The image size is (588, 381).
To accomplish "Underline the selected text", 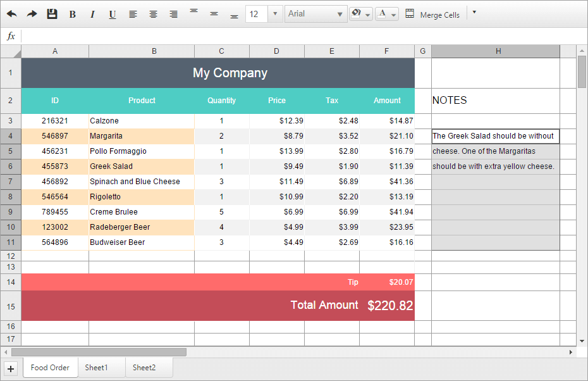I will pos(113,13).
